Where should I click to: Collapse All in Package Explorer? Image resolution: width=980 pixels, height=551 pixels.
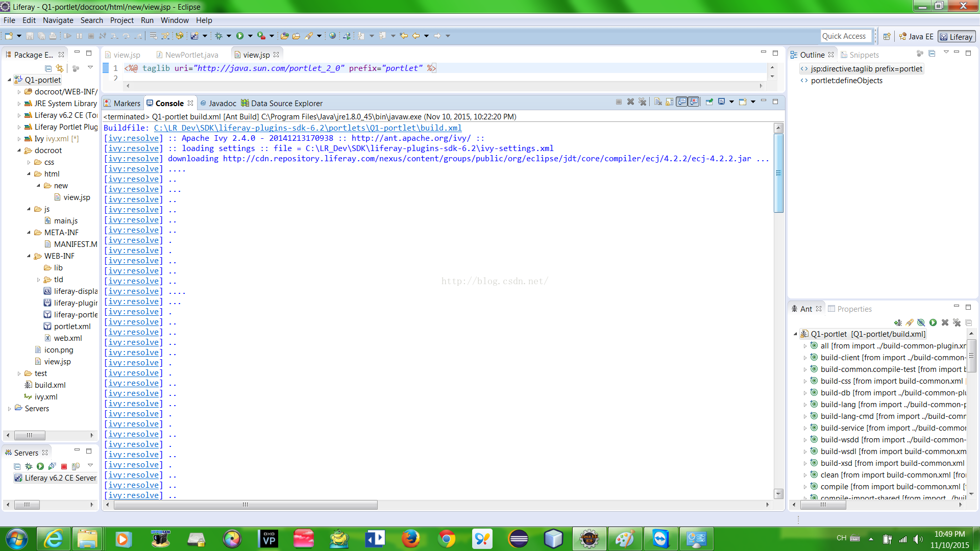(x=48, y=68)
